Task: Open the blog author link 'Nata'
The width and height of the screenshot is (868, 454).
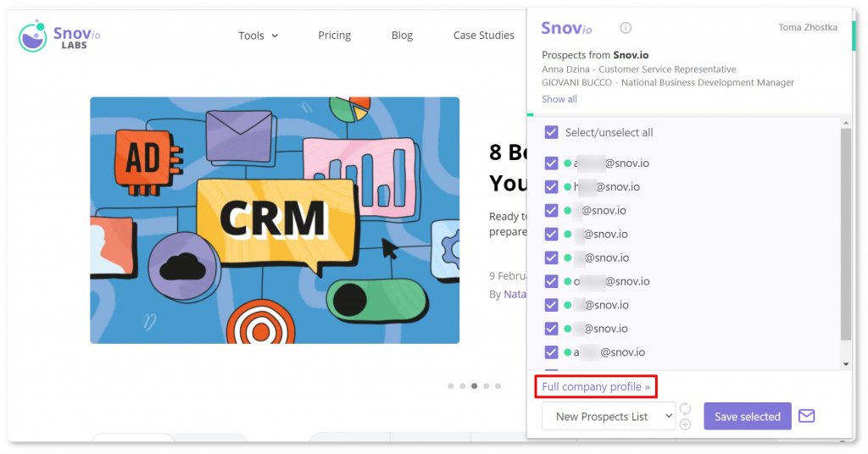Action: pos(515,294)
